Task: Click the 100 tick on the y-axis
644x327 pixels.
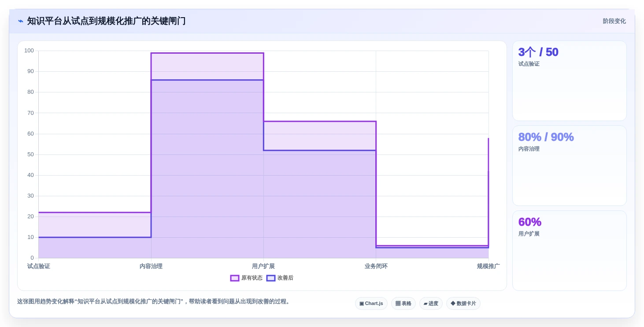Action: pos(29,51)
